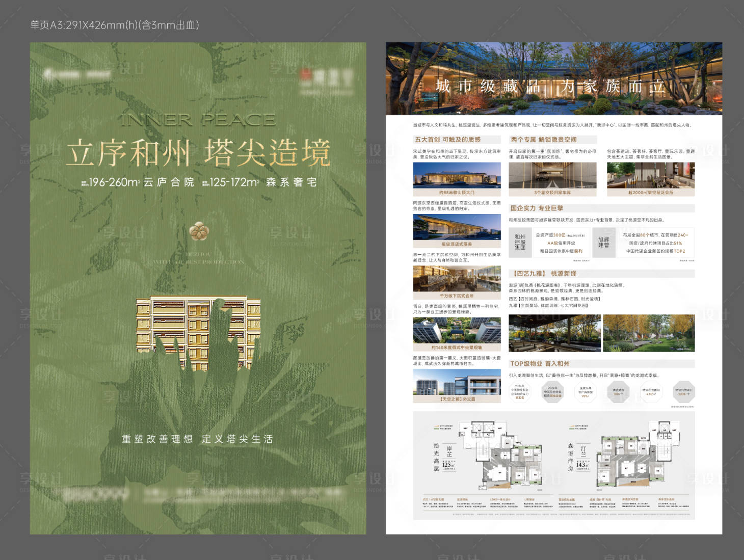Click the 旭辉建管 grey logo box
This screenshot has height=560, width=744.
click(604, 243)
